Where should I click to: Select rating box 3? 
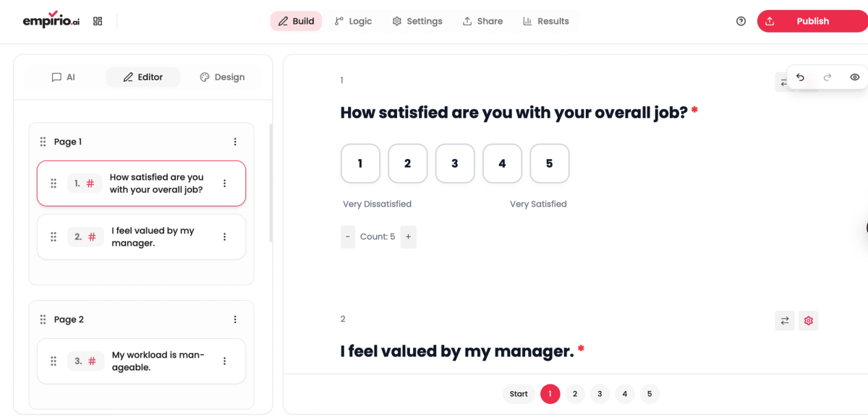pyautogui.click(x=455, y=163)
